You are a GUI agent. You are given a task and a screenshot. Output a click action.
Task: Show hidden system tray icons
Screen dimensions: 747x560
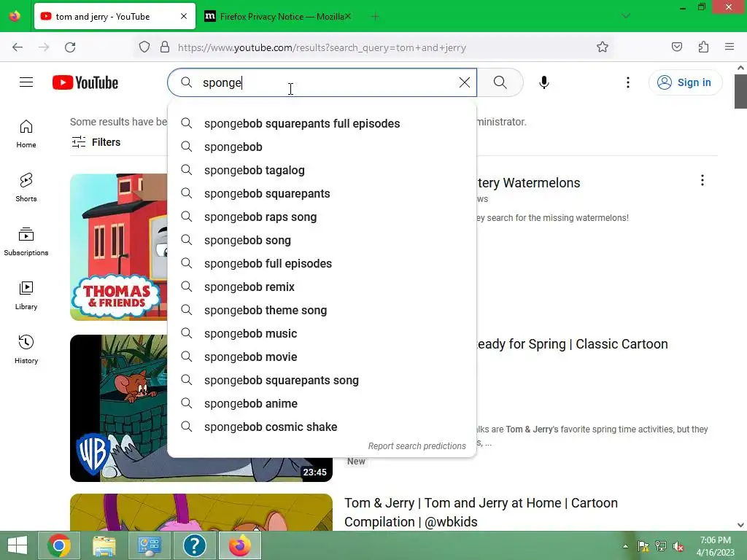(625, 546)
